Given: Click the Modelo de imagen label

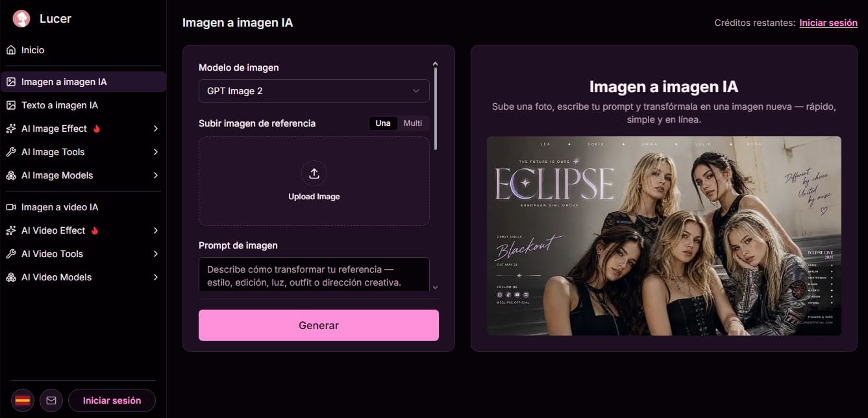Looking at the screenshot, I should [x=239, y=68].
